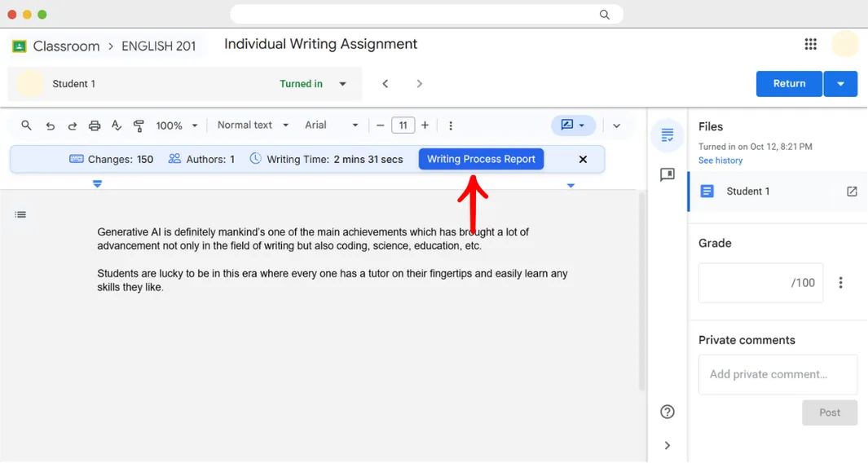Show the document outline
The image size is (868, 463).
pos(20,214)
